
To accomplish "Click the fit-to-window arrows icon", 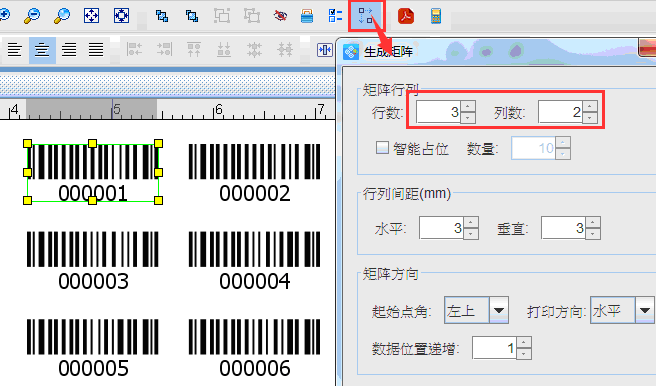I will coord(91,16).
